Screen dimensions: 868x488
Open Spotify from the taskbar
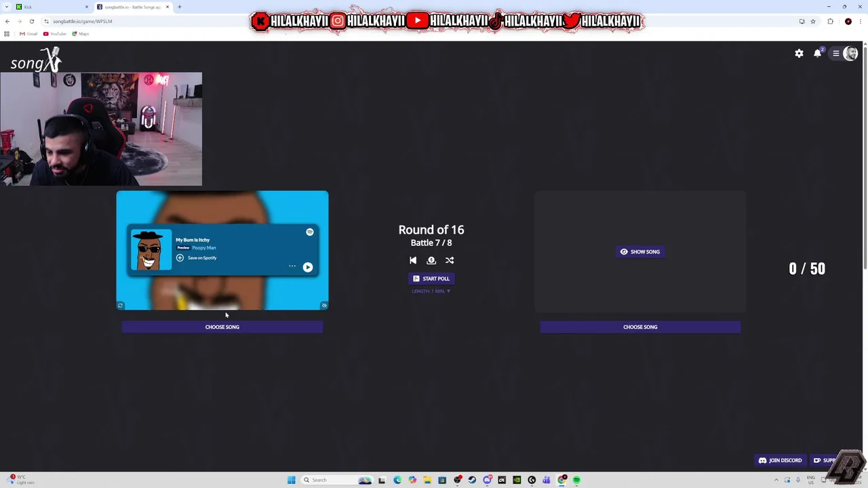[576, 480]
